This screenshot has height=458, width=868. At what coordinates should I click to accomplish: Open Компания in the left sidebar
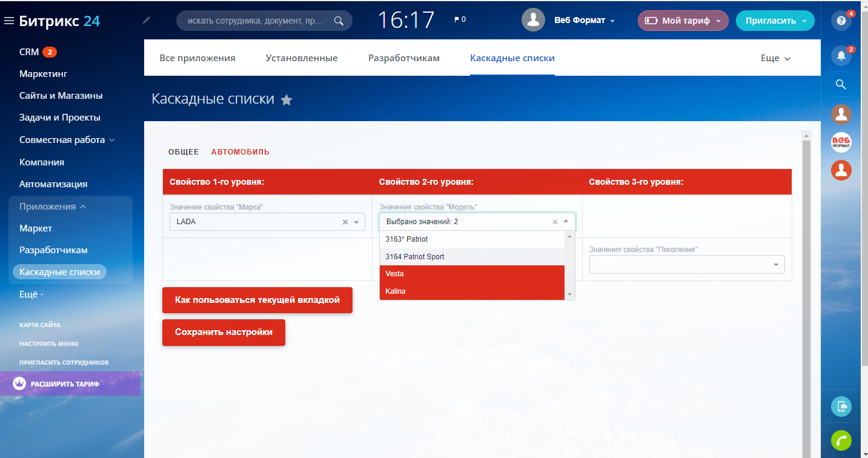42,162
